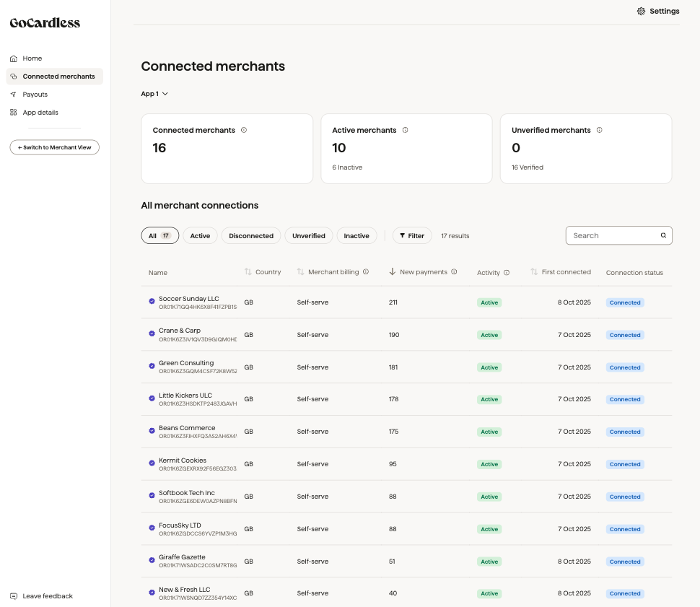Open Settings gear icon
Viewport: 700px width, 607px height.
(641, 11)
